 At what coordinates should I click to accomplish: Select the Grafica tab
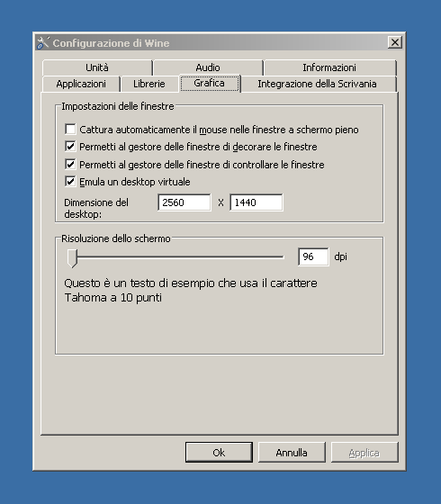tap(209, 83)
